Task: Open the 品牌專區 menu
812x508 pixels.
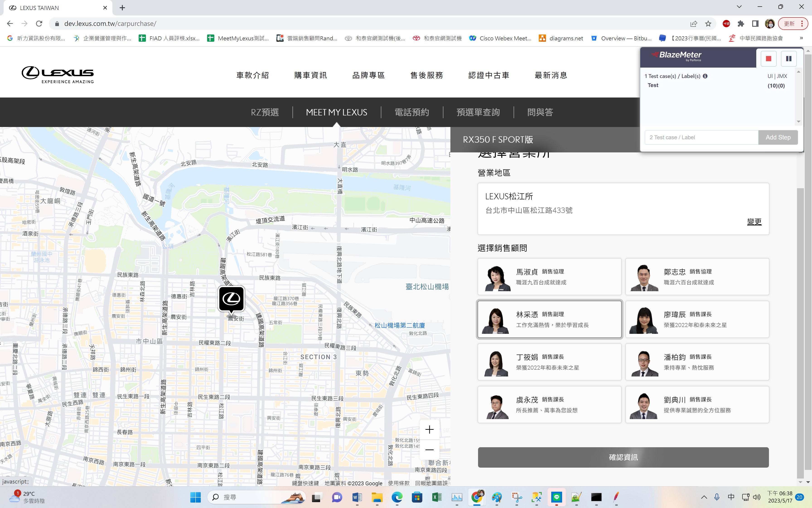Action: point(368,75)
